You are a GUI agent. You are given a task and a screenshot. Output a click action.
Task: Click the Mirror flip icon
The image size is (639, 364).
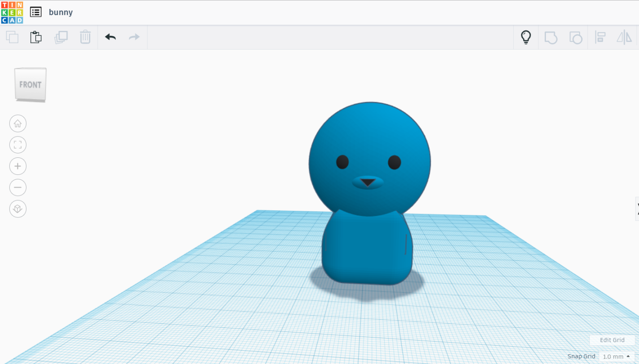point(624,37)
